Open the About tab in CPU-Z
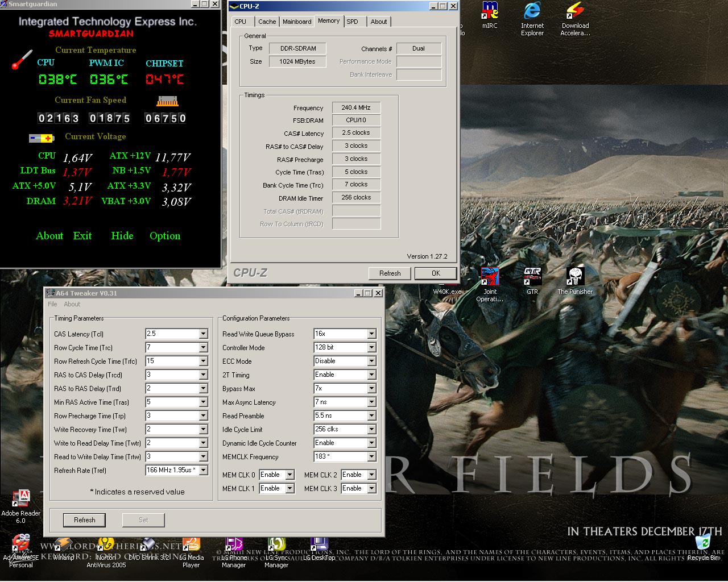This screenshot has width=728, height=582. point(379,22)
